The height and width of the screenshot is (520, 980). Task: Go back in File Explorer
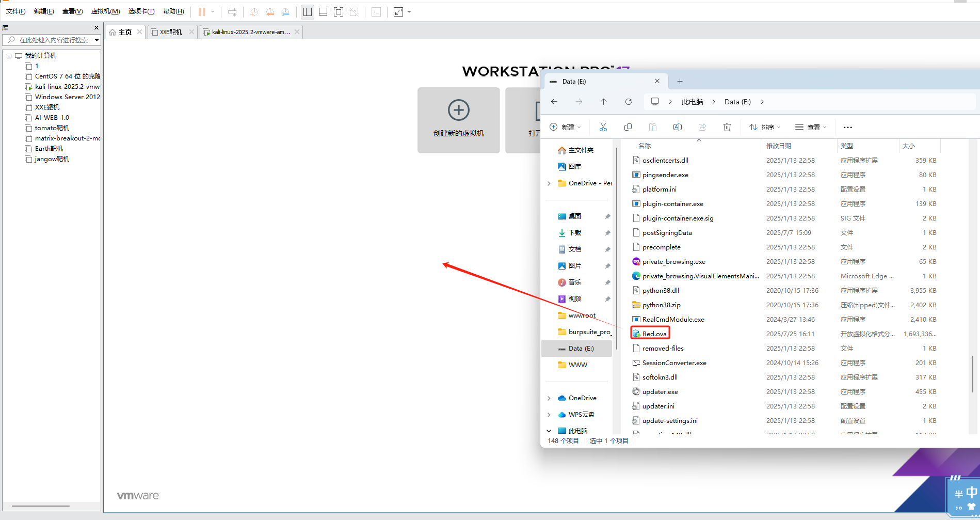coord(554,102)
